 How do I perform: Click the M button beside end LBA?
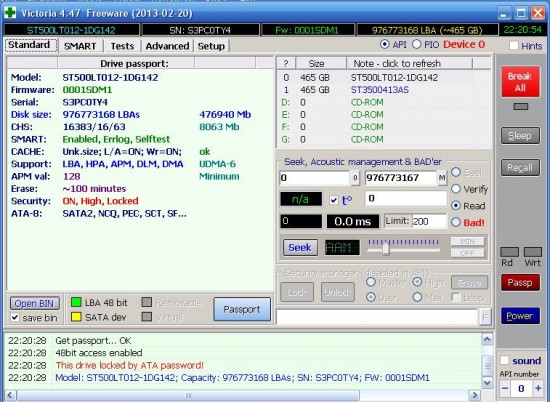click(x=442, y=178)
